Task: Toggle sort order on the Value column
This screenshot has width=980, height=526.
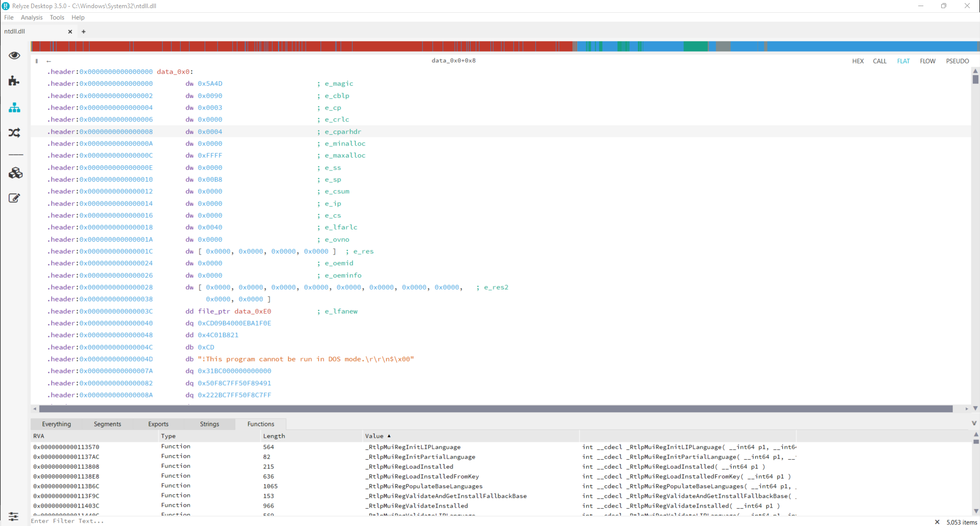Action: tap(378, 436)
